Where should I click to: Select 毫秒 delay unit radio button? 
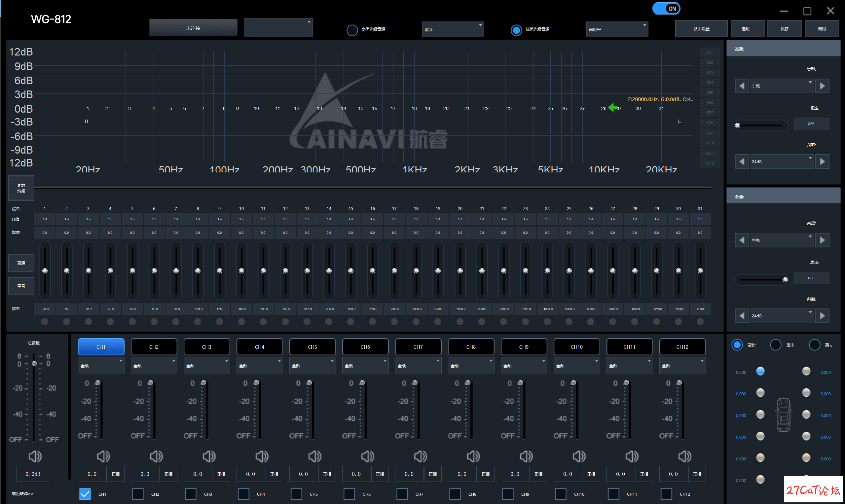point(737,345)
